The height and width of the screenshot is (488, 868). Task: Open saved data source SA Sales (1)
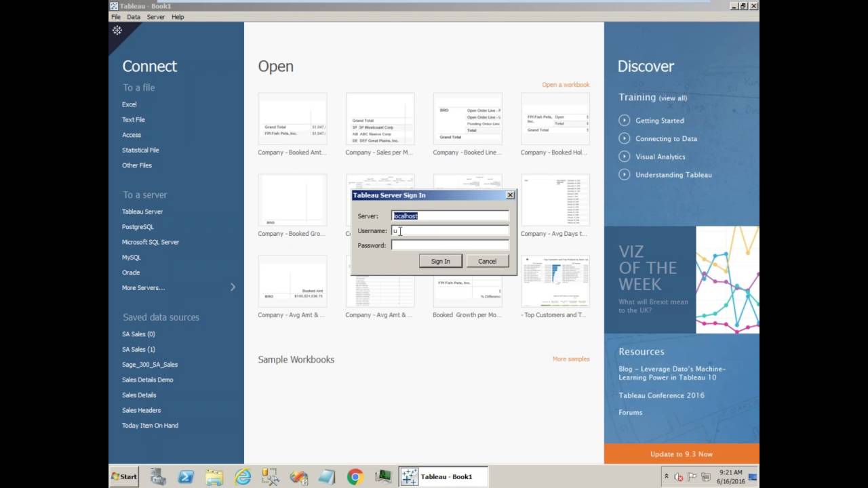pyautogui.click(x=138, y=350)
